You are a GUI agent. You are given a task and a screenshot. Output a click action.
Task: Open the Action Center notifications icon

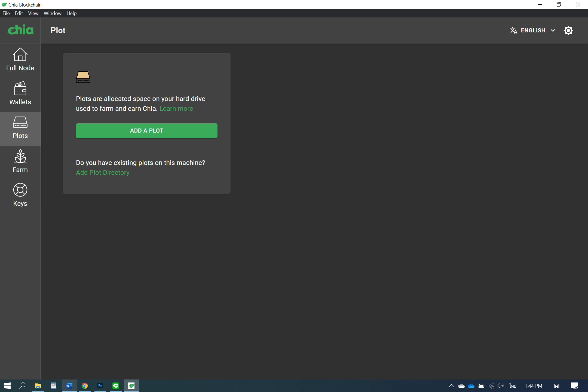point(574,386)
